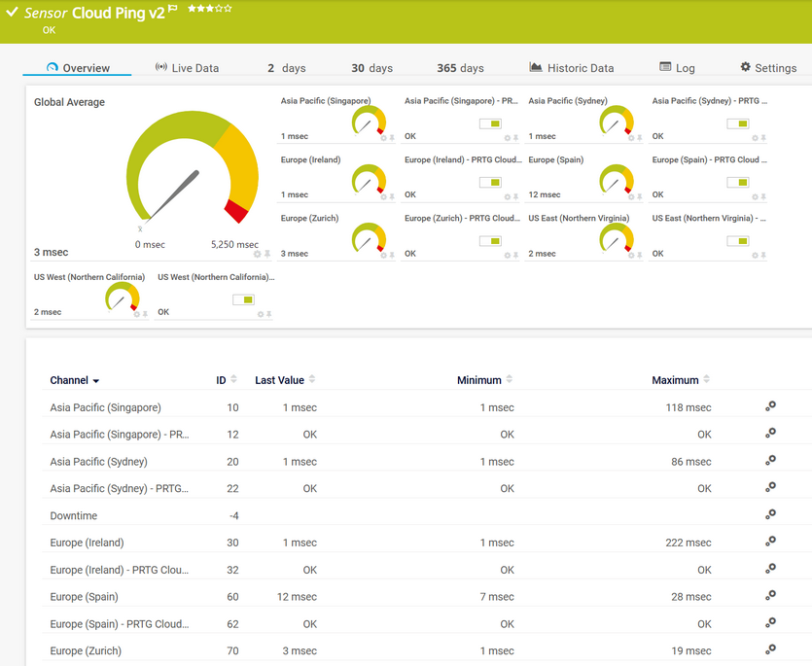Switch to the Live Data tab
The height and width of the screenshot is (666, 812).
click(187, 68)
